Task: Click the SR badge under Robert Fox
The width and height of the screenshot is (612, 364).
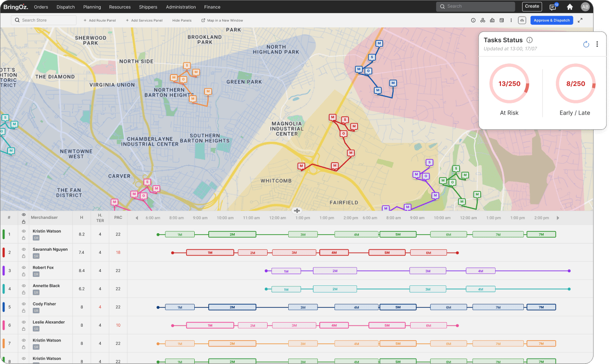Action: point(36,274)
